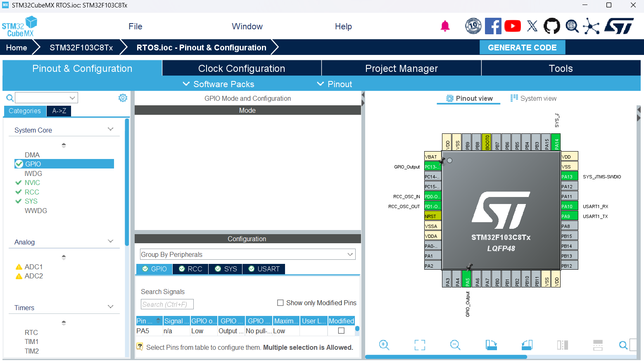This screenshot has height=363, width=644.
Task: Click the GENERATE CODE button
Action: [522, 47]
